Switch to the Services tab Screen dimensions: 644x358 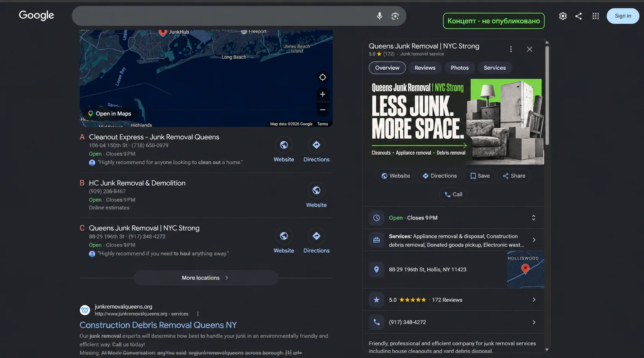(x=495, y=68)
